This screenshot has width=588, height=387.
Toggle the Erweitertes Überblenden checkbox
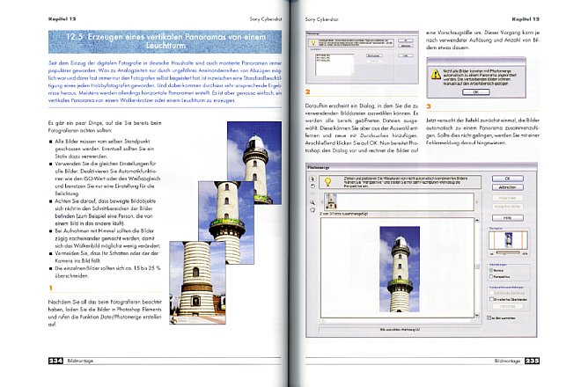(491, 299)
